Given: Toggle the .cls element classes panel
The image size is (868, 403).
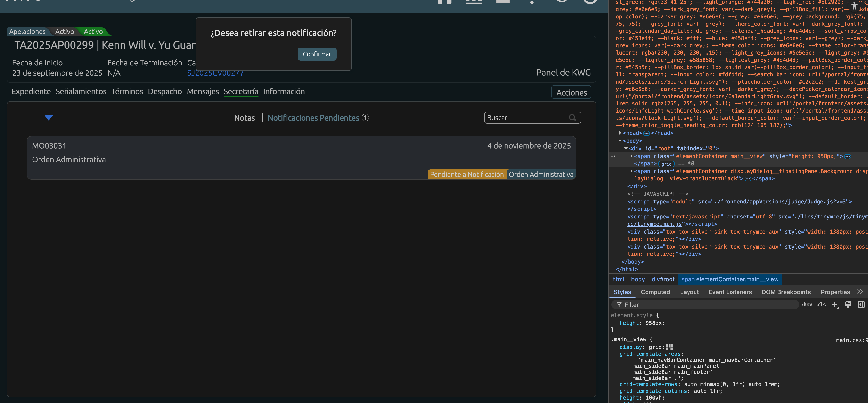Looking at the screenshot, I should [821, 305].
